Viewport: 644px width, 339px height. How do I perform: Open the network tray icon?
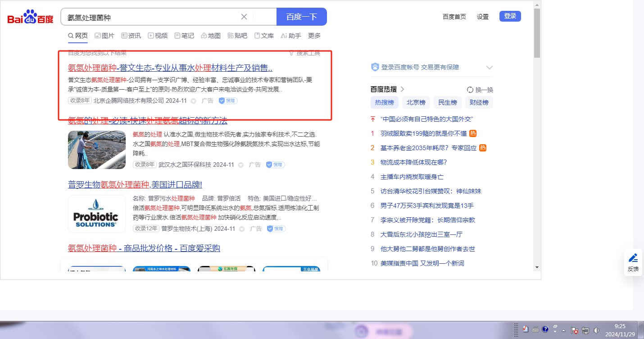(586, 330)
